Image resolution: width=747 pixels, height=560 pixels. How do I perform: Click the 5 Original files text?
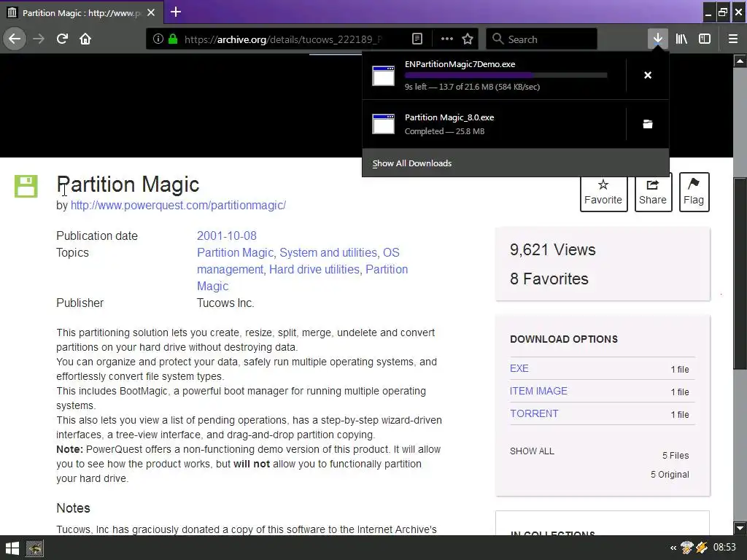[x=670, y=475]
